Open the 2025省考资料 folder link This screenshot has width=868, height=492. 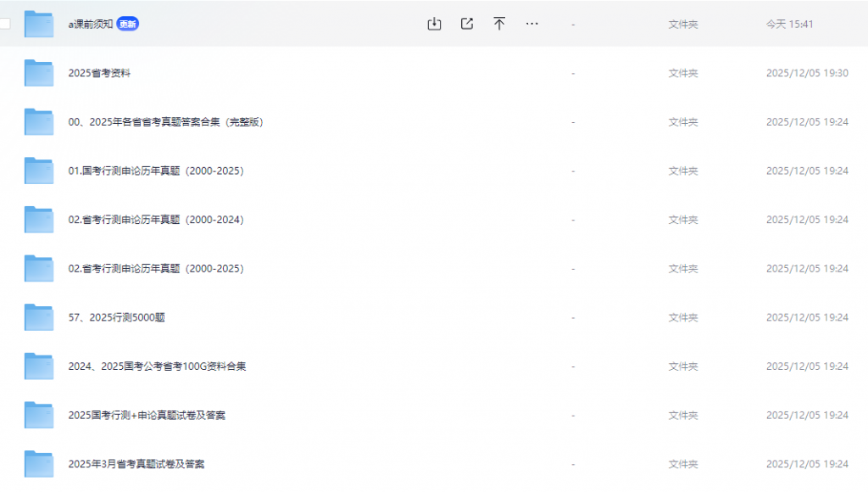pos(99,74)
